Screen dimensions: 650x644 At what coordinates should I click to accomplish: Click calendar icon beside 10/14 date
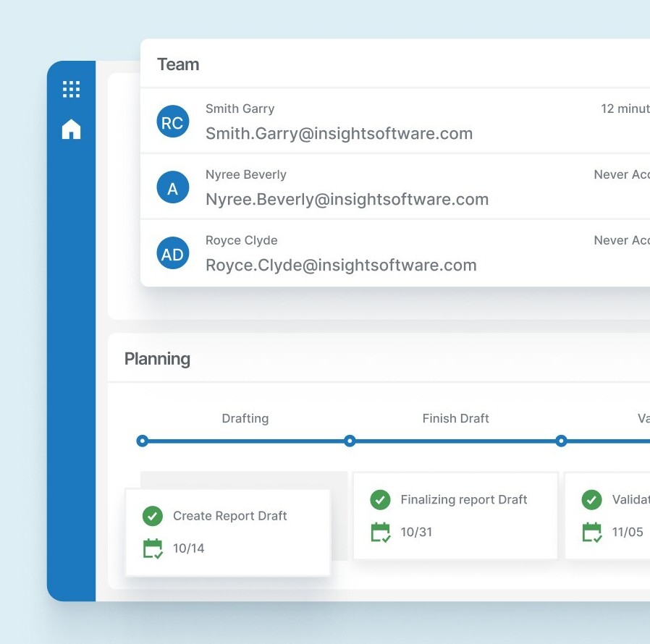pos(153,548)
